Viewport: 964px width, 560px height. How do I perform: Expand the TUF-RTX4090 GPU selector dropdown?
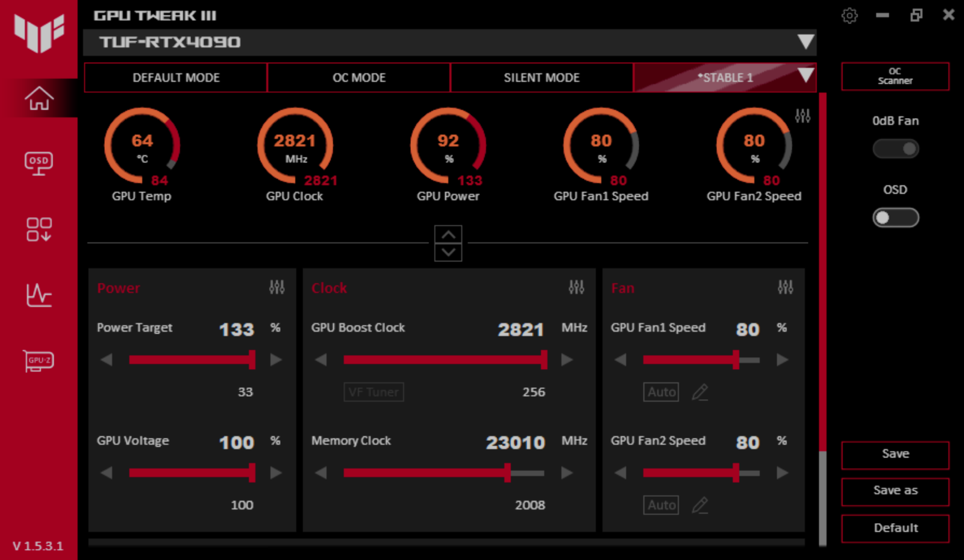pyautogui.click(x=806, y=42)
